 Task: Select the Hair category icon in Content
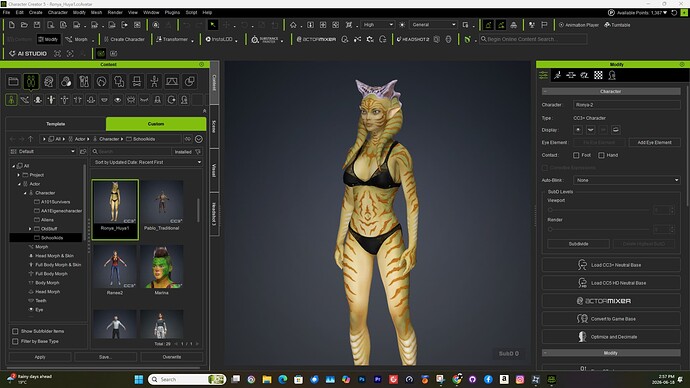(x=101, y=81)
